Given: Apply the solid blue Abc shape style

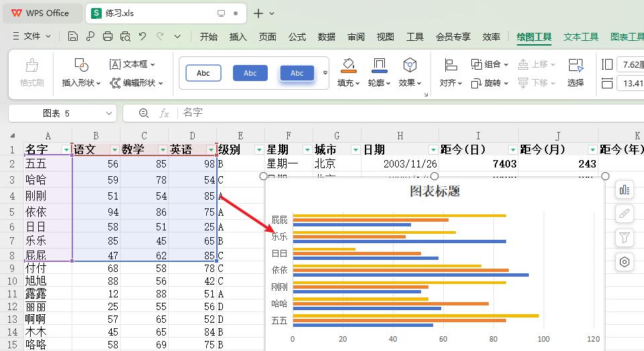Looking at the screenshot, I should pyautogui.click(x=250, y=73).
